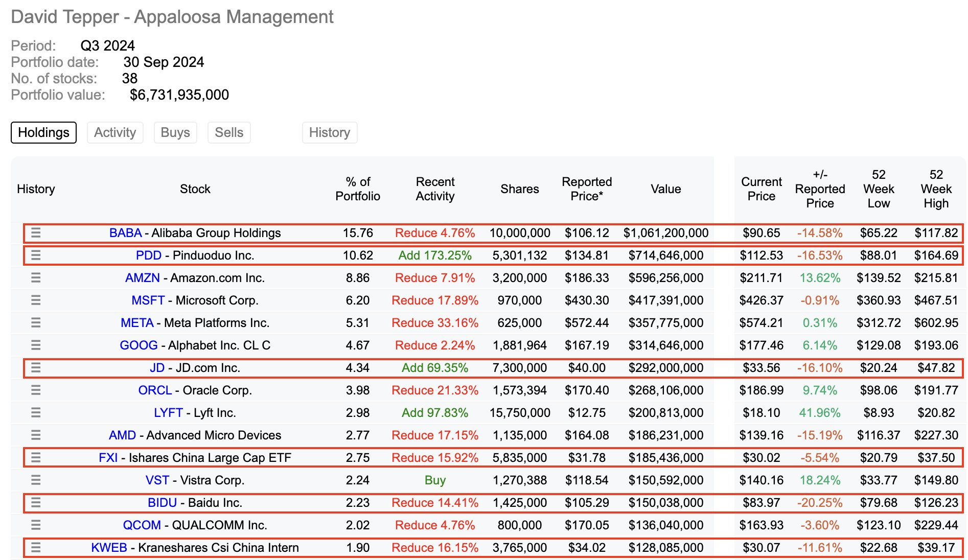
Task: Open the KWEB ticker link
Action: (109, 548)
